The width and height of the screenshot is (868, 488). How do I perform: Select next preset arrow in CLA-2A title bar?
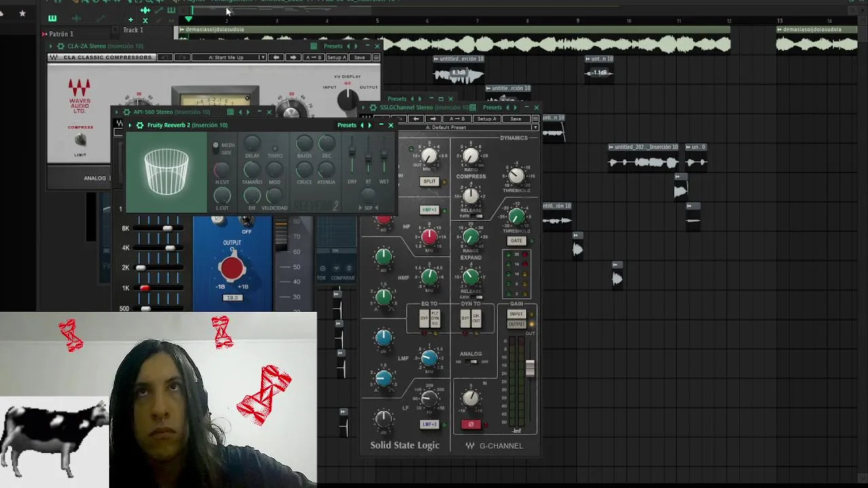(356, 46)
